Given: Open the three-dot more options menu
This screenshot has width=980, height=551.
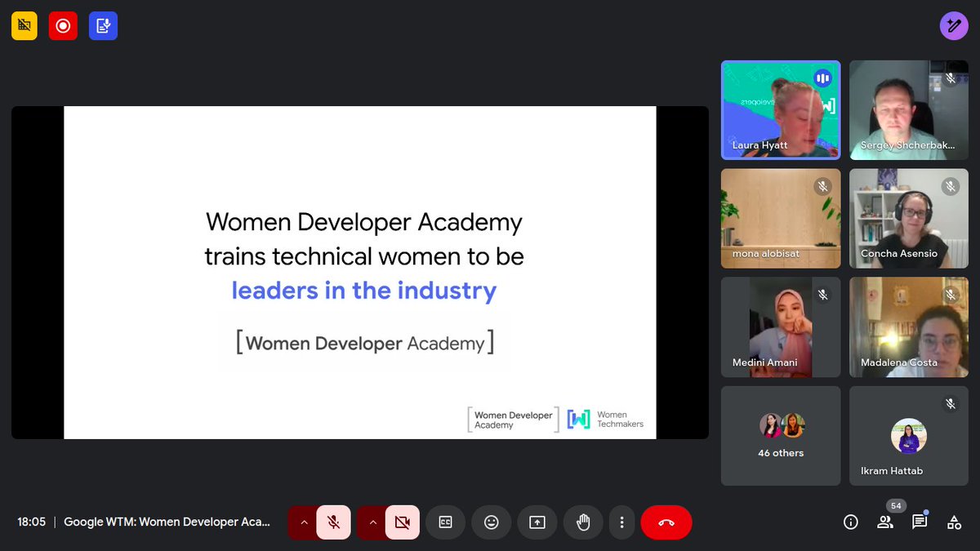Looking at the screenshot, I should tap(622, 522).
